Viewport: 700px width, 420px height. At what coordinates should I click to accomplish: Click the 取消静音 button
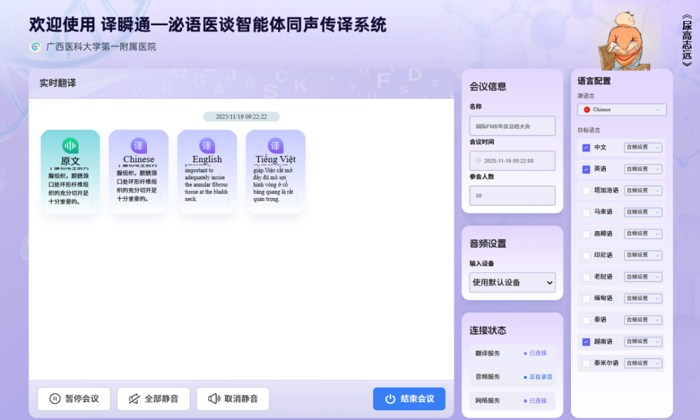(233, 399)
